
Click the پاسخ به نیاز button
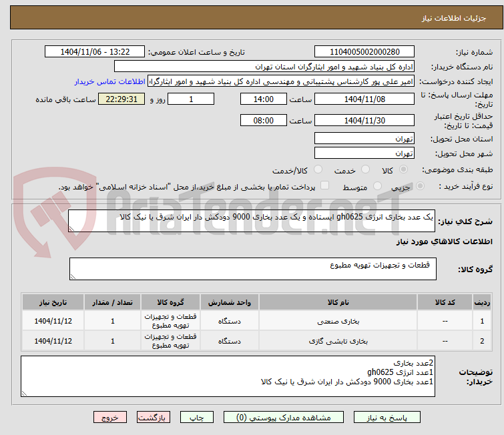click(387, 418)
